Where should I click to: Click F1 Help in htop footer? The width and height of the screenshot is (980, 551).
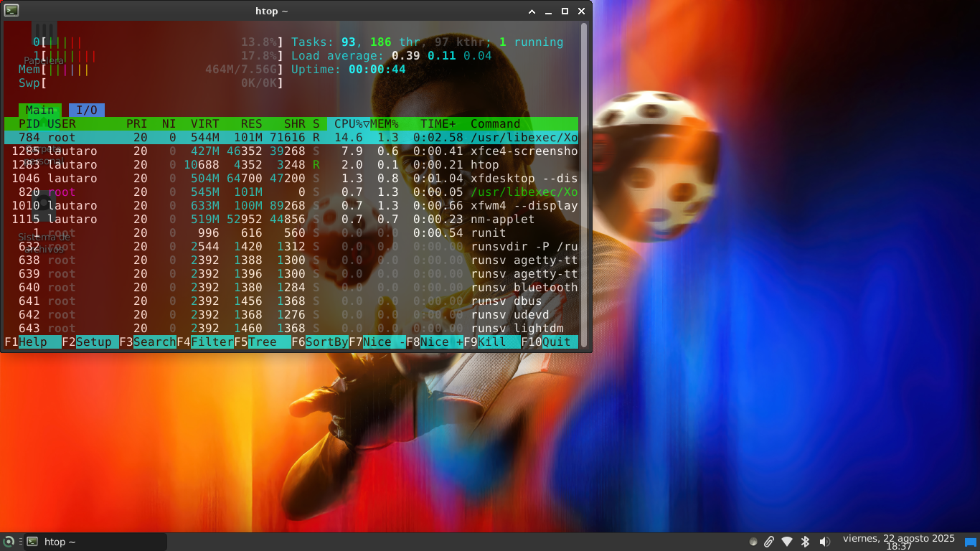33,342
